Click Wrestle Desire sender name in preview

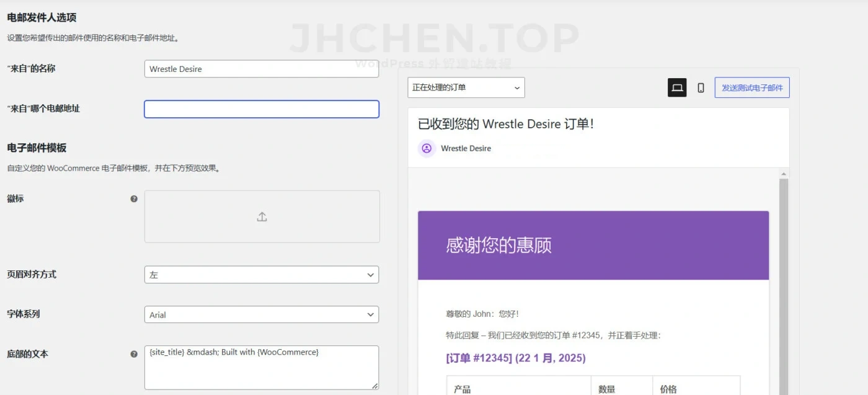pyautogui.click(x=466, y=148)
